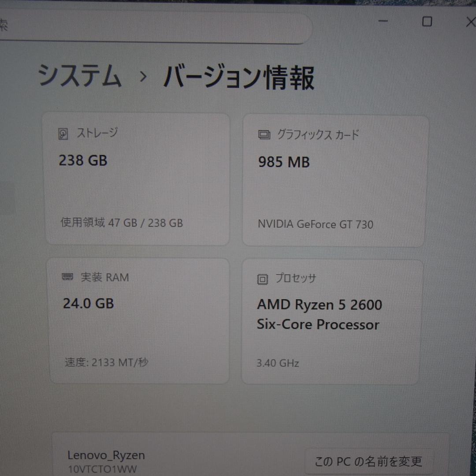Click the RAM memory module icon
The height and width of the screenshot is (476, 476).
pyautogui.click(x=67, y=277)
